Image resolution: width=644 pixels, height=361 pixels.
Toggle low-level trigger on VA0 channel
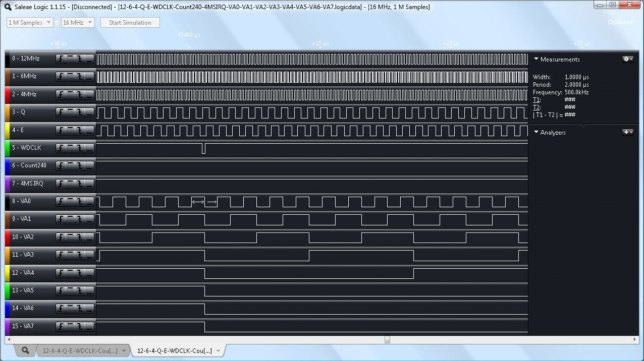click(x=89, y=201)
